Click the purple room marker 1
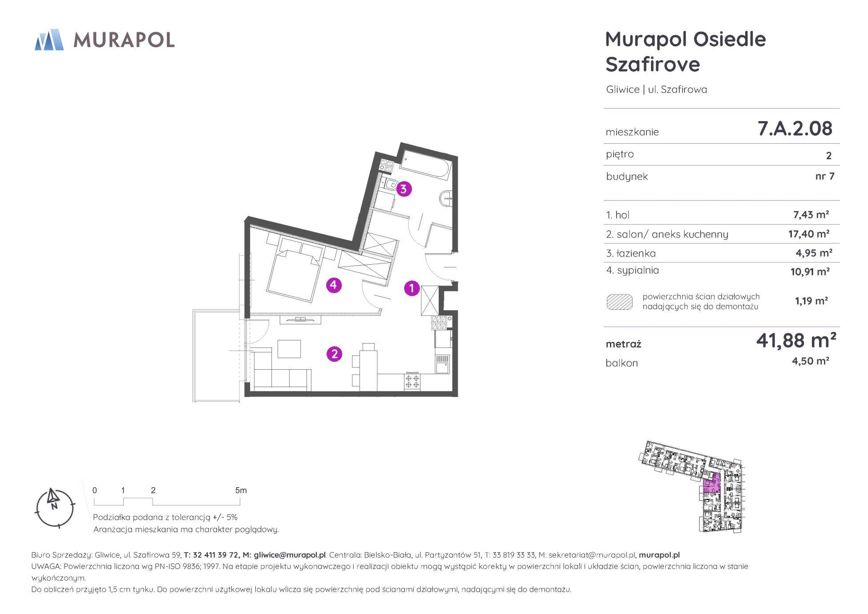 click(412, 288)
